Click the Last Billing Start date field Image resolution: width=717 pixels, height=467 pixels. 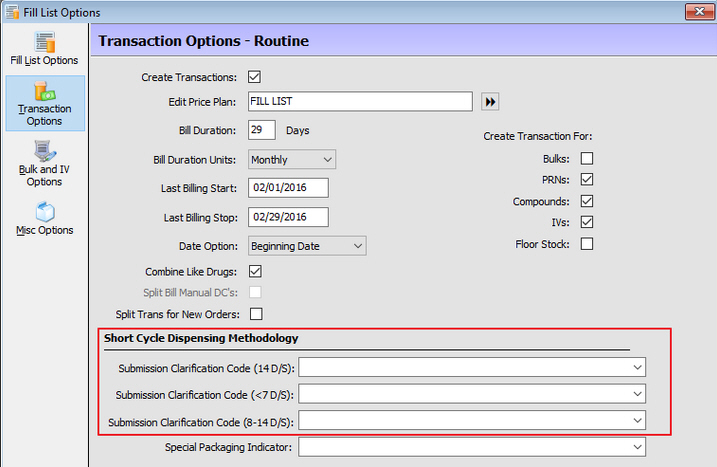click(288, 188)
